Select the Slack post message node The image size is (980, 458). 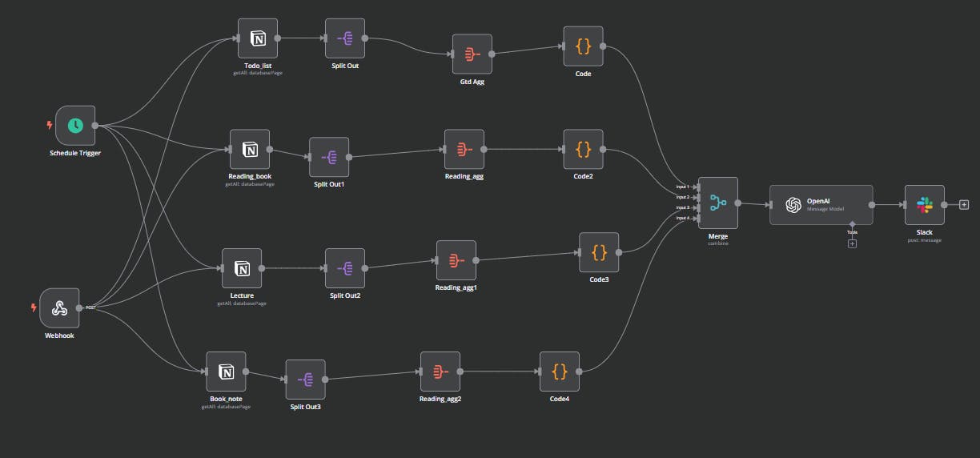[925, 205]
